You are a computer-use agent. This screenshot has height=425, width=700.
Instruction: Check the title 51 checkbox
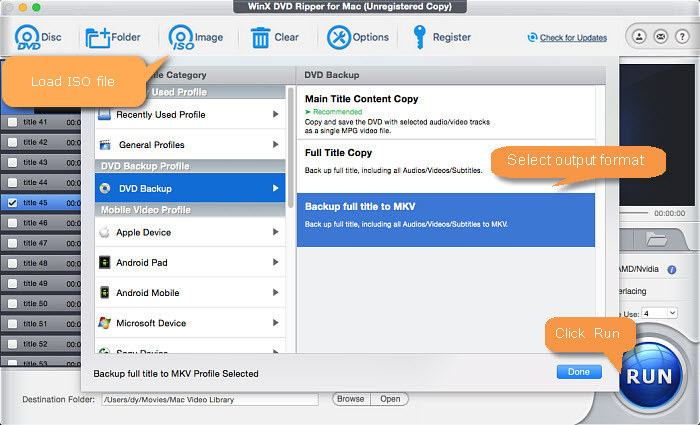(x=12, y=324)
